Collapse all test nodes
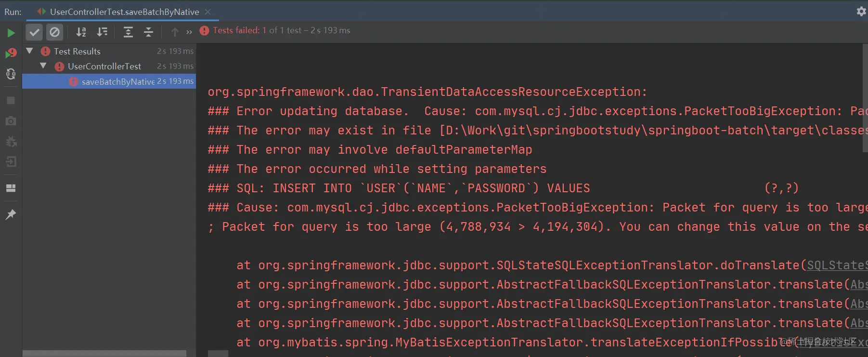868x357 pixels. pos(149,32)
